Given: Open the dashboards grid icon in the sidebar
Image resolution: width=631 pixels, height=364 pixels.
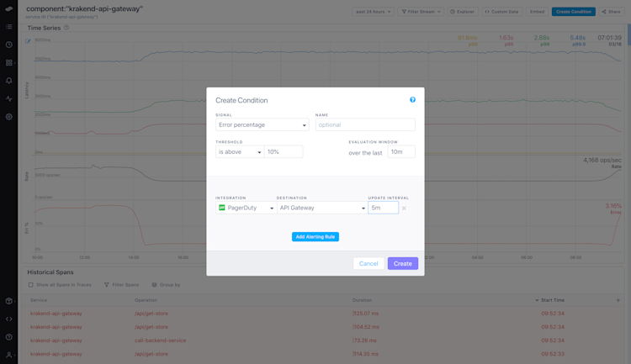Looking at the screenshot, I should [x=9, y=63].
